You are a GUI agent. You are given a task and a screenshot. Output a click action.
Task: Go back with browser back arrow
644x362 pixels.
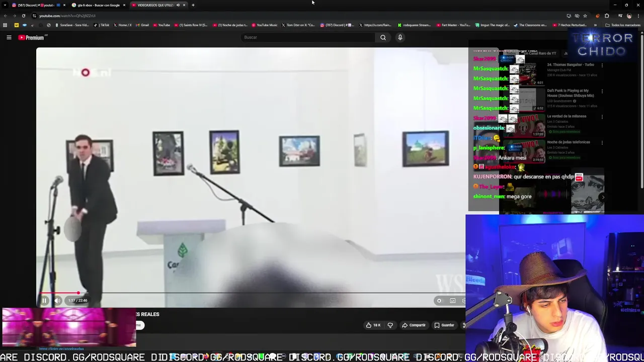pos(6,16)
